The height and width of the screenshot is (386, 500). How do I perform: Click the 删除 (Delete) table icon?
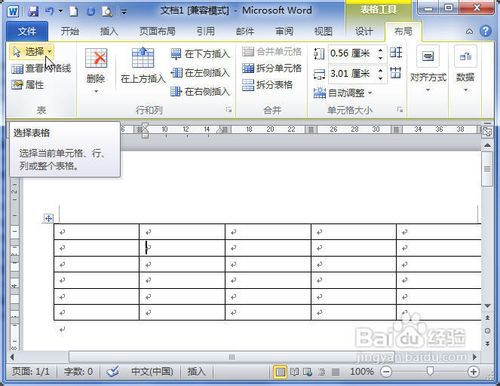click(96, 59)
